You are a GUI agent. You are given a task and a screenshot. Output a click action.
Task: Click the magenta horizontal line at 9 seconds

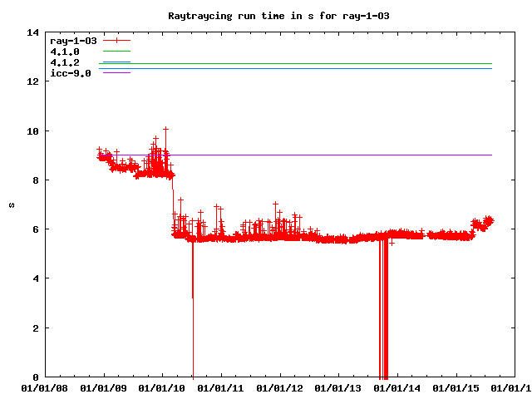point(332,155)
